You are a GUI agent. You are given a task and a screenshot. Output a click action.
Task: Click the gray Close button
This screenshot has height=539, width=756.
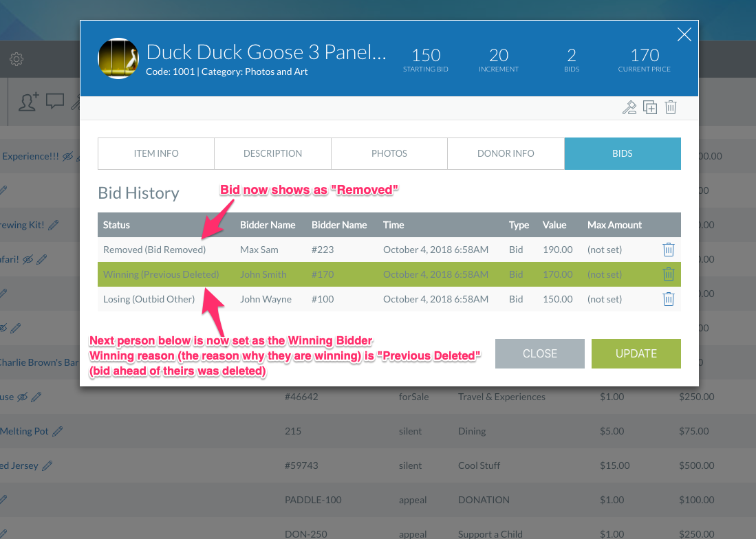540,353
